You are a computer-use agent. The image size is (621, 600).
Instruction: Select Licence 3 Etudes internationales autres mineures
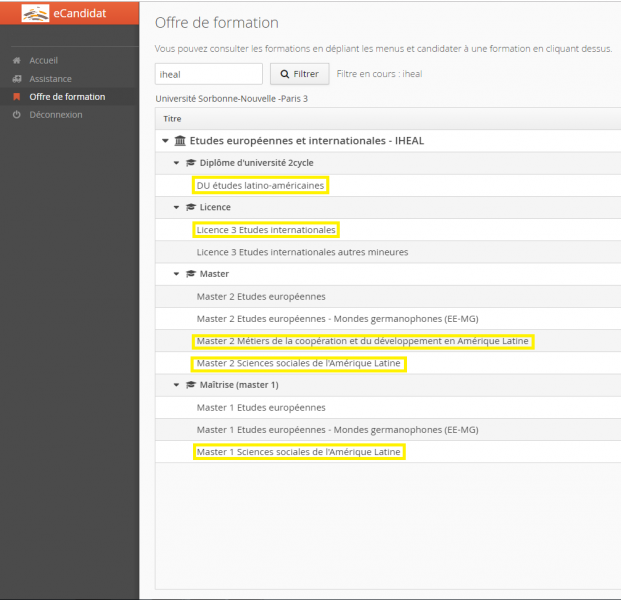pos(302,252)
